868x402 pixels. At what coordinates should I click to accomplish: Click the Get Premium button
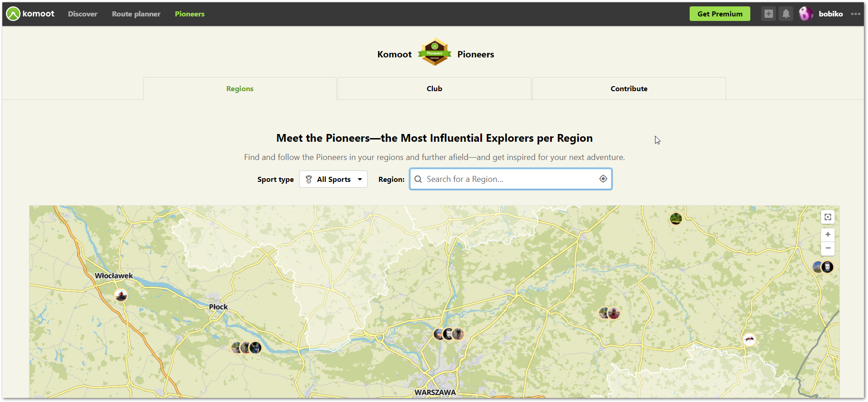pyautogui.click(x=720, y=14)
